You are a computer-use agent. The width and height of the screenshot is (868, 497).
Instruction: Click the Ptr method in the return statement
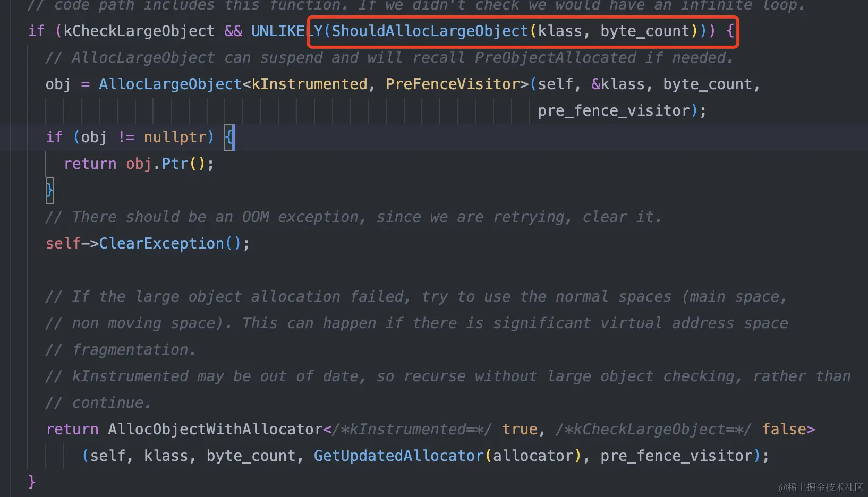click(x=175, y=164)
